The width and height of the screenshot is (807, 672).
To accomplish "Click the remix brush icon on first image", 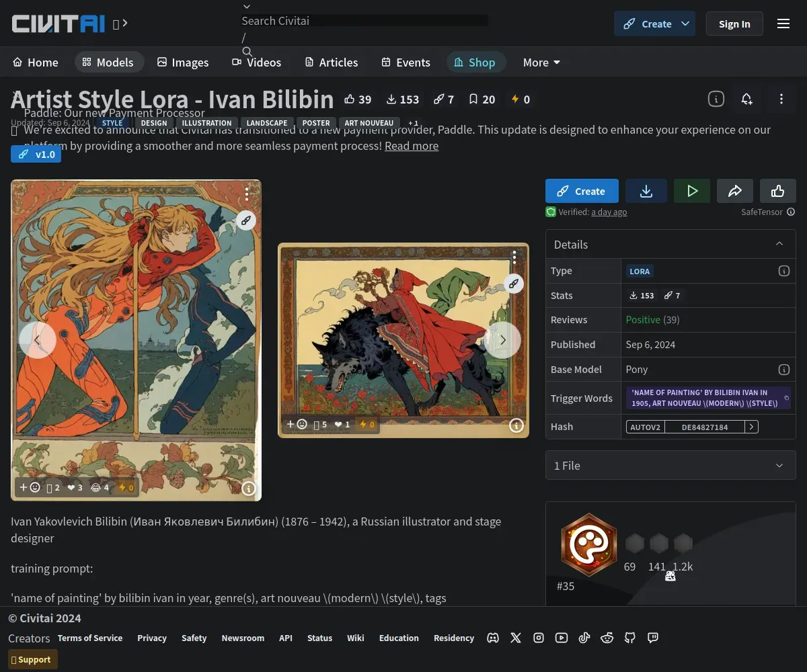I will [246, 220].
